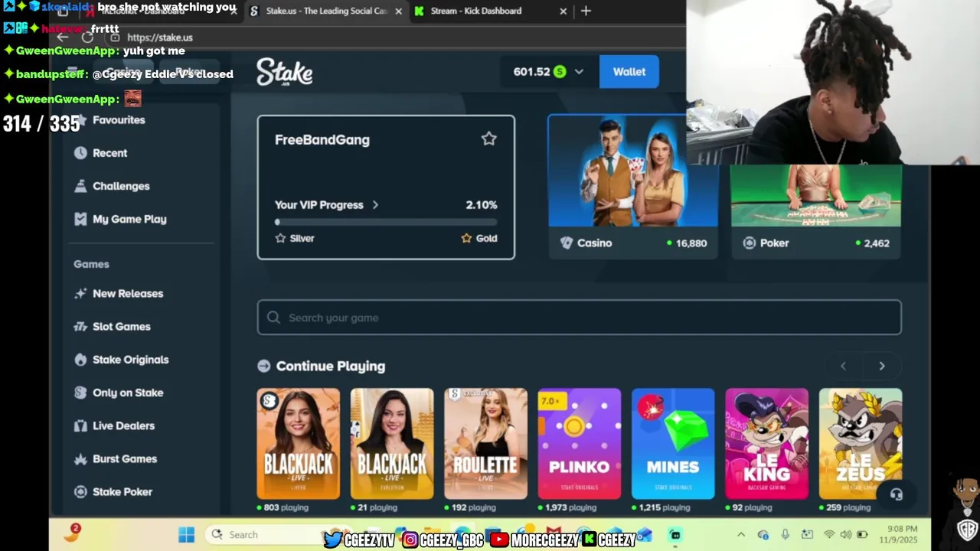Close the Kick Dashboard browser tab

point(563,11)
